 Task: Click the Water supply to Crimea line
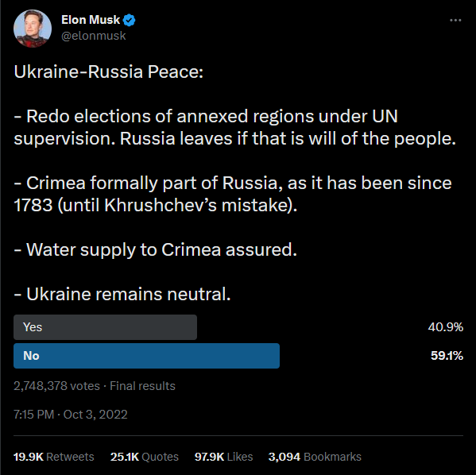[156, 249]
